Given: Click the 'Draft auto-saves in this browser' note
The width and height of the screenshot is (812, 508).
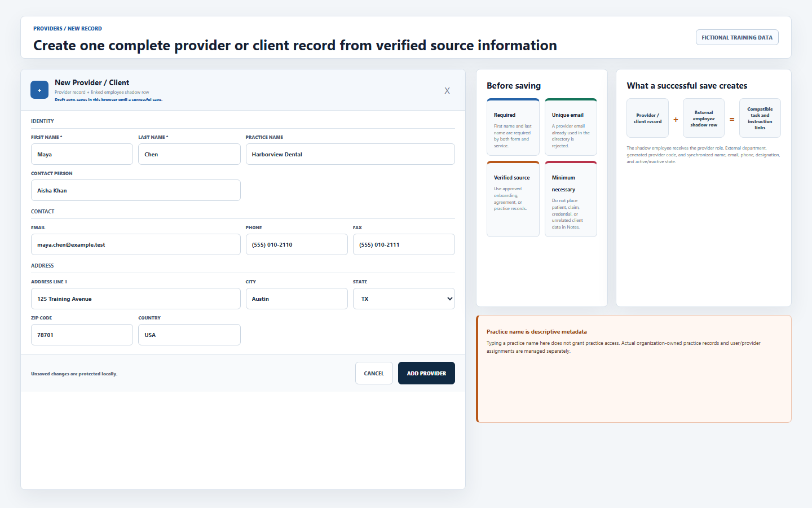Looking at the screenshot, I should click(x=108, y=99).
